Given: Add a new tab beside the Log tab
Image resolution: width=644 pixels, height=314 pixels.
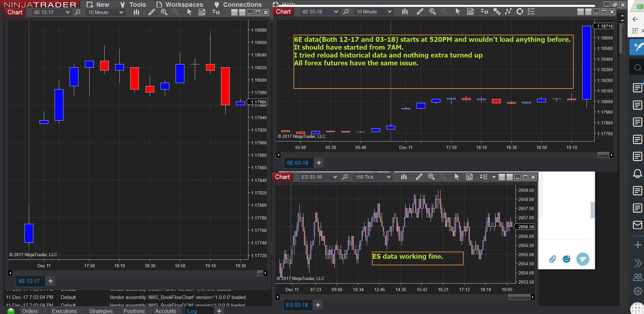Looking at the screenshot, I should (219, 311).
